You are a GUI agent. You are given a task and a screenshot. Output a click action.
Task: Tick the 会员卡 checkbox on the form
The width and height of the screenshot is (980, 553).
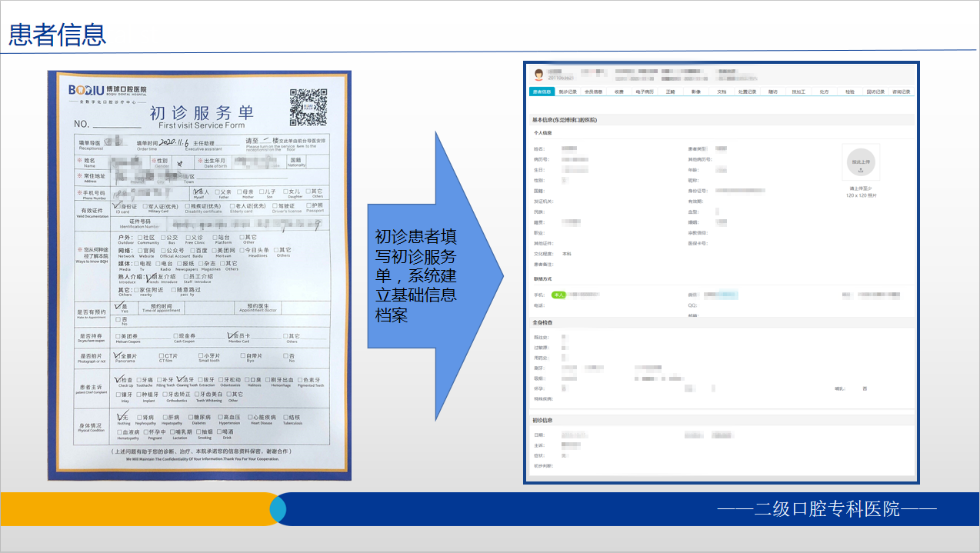(231, 335)
